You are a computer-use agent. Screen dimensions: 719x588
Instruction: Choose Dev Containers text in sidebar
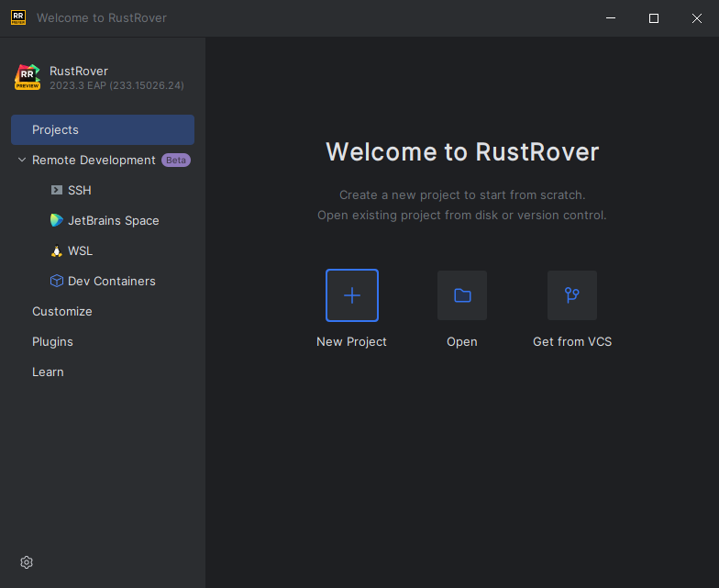[x=112, y=282]
